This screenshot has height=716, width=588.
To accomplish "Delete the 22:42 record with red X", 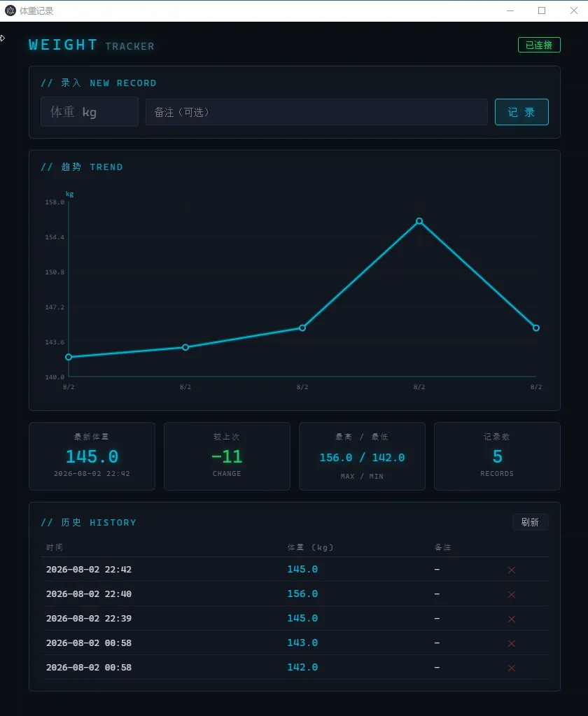I will pyautogui.click(x=511, y=570).
